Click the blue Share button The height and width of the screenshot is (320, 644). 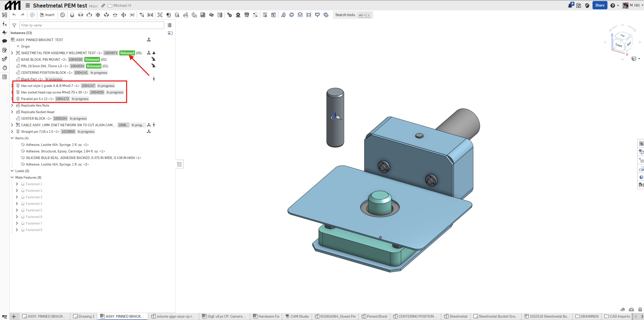point(600,5)
